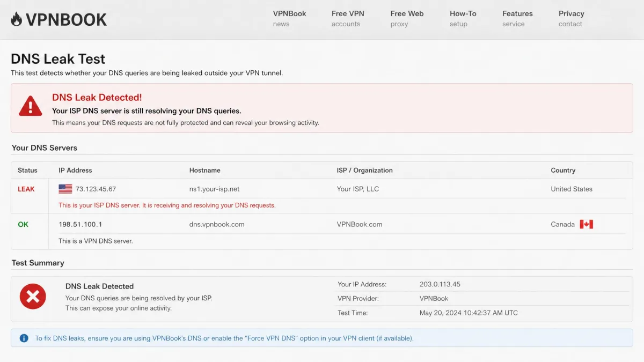Select IP address 198.51.100.1
Screen dimensions: 644x362
click(x=80, y=225)
